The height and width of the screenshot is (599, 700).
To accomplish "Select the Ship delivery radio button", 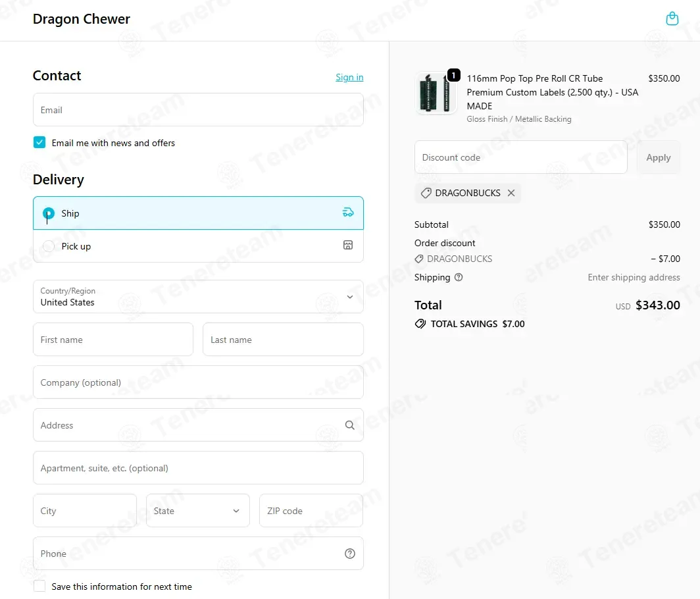I will pos(49,213).
